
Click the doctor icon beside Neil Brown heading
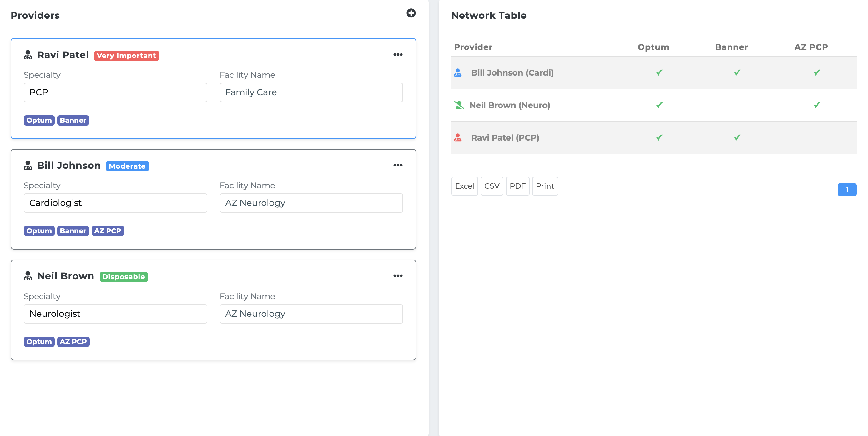click(x=28, y=276)
